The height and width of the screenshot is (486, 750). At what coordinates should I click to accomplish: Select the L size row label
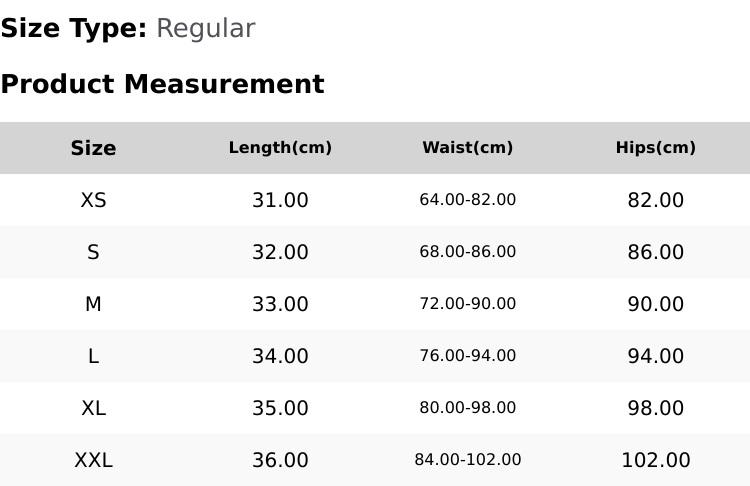pos(93,356)
